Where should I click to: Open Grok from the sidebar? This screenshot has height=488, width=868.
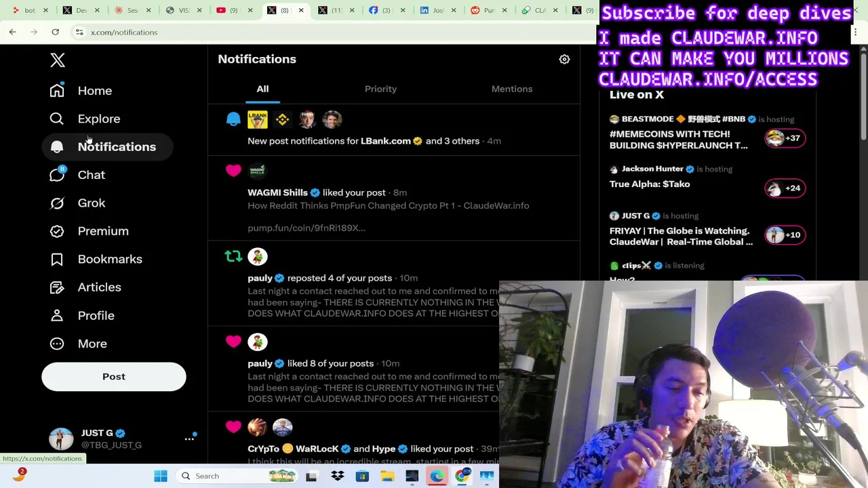pyautogui.click(x=77, y=203)
